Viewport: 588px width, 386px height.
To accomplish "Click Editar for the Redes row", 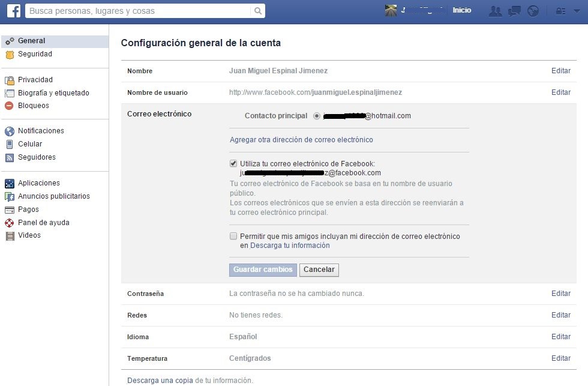I will [x=561, y=316].
